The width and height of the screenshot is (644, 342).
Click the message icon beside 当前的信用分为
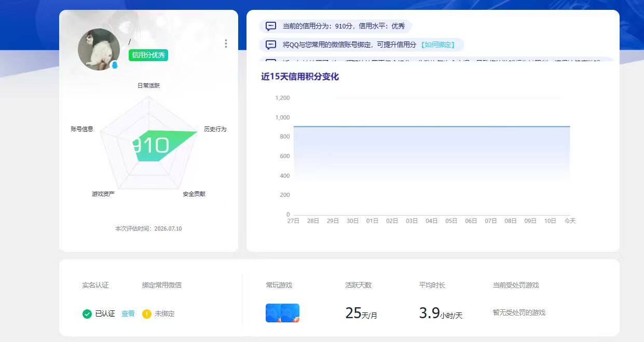click(271, 26)
